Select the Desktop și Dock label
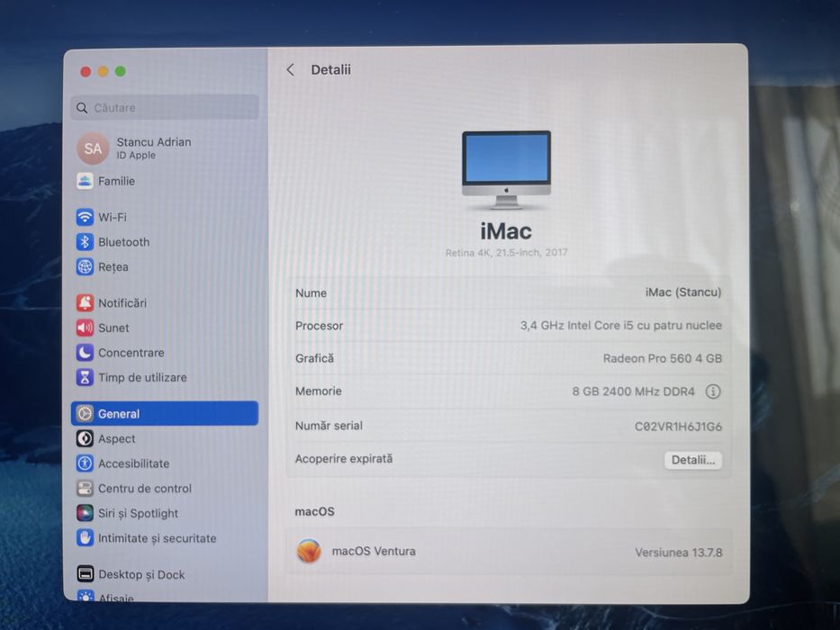The image size is (840, 630). tap(141, 574)
